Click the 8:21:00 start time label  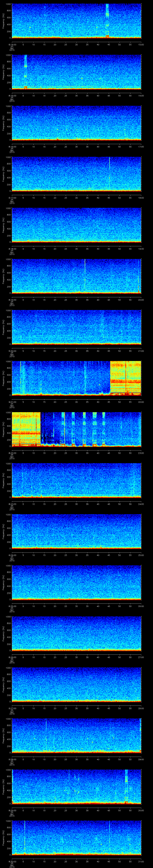click(12, 402)
